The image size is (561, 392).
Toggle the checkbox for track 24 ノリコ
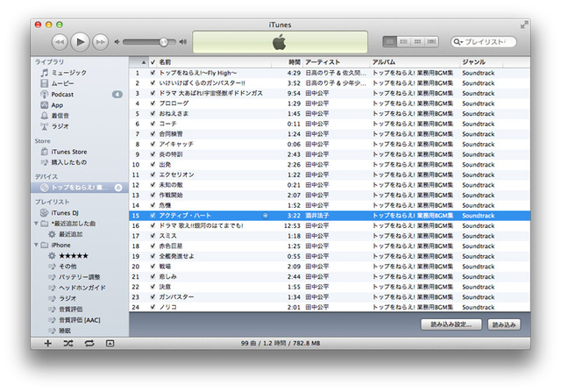[153, 307]
